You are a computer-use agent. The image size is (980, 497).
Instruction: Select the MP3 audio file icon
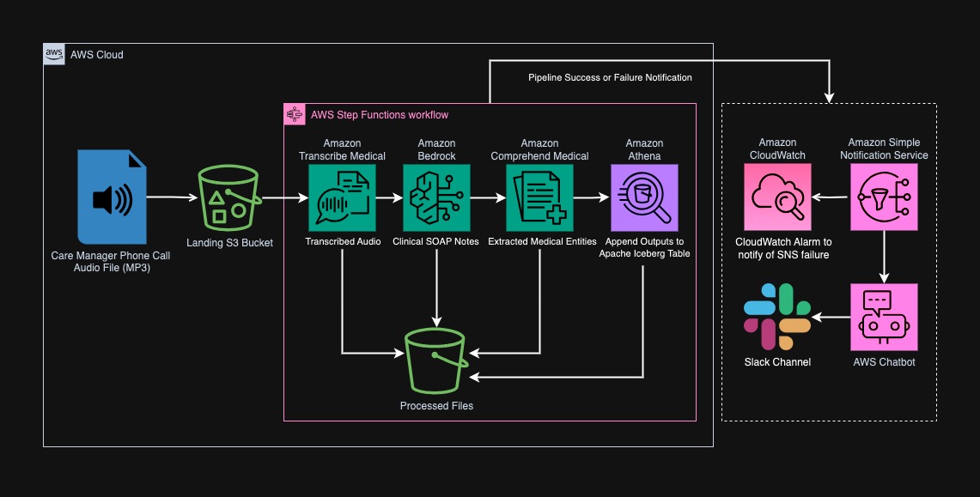coord(112,197)
